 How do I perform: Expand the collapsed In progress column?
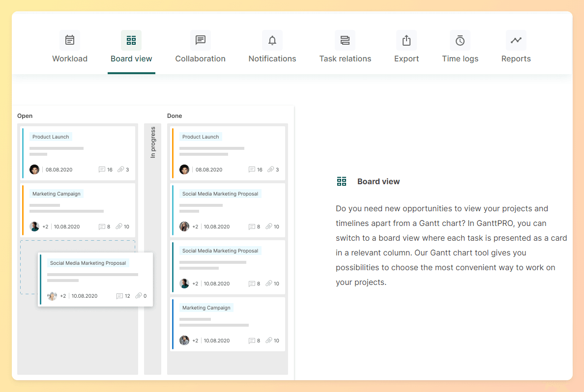click(153, 142)
